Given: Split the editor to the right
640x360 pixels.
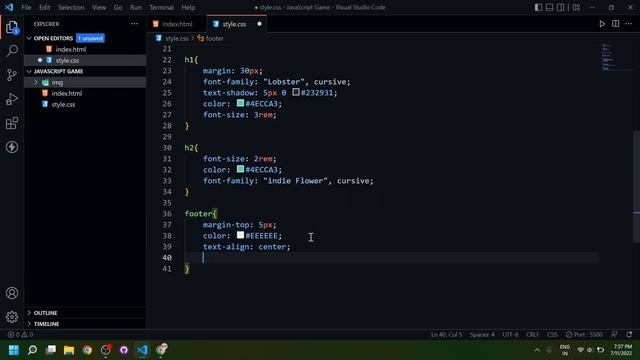Looking at the screenshot, I should [x=616, y=24].
